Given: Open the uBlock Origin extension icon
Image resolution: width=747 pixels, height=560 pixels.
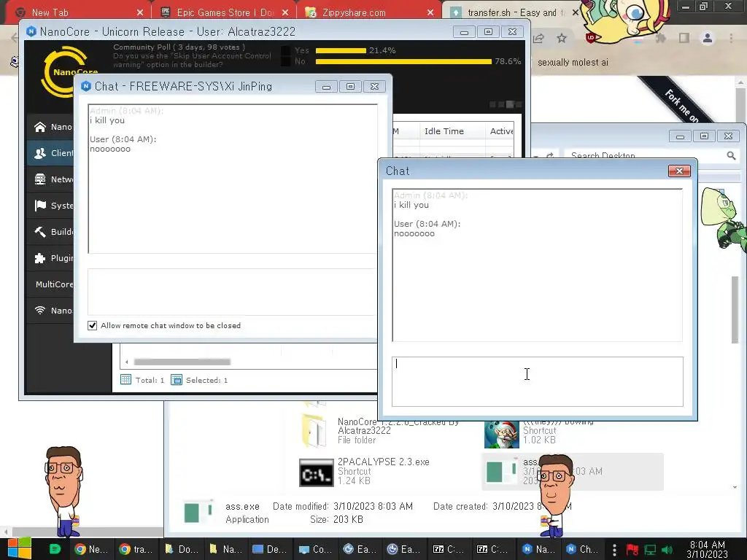Looking at the screenshot, I should tap(591, 38).
